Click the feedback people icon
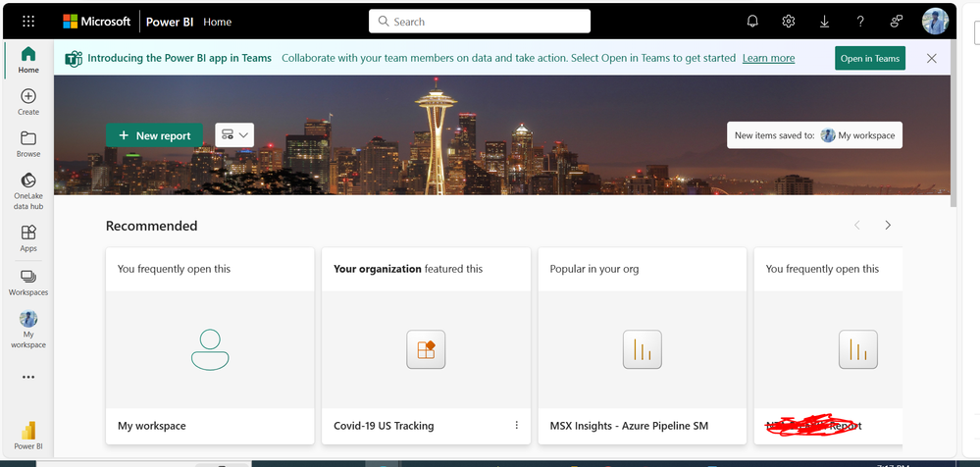 click(897, 22)
